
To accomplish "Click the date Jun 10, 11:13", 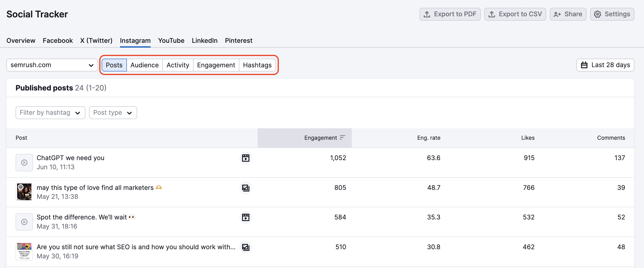I will click(x=55, y=167).
